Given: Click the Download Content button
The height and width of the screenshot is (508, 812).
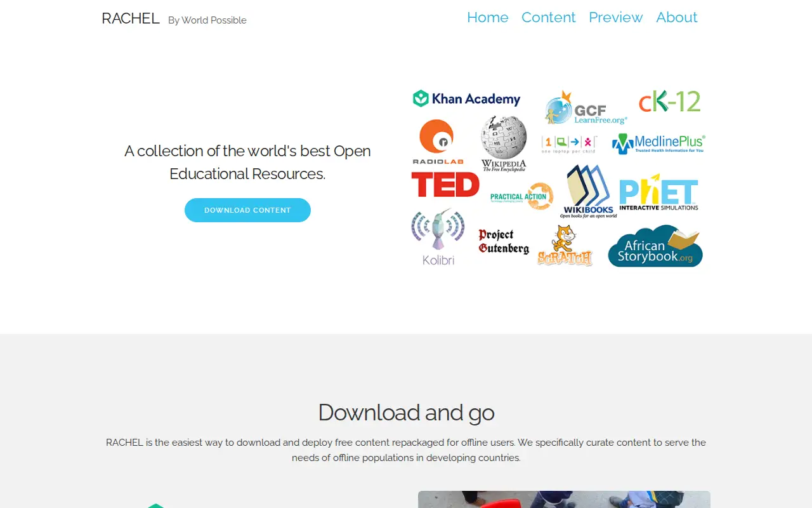Looking at the screenshot, I should click(247, 210).
